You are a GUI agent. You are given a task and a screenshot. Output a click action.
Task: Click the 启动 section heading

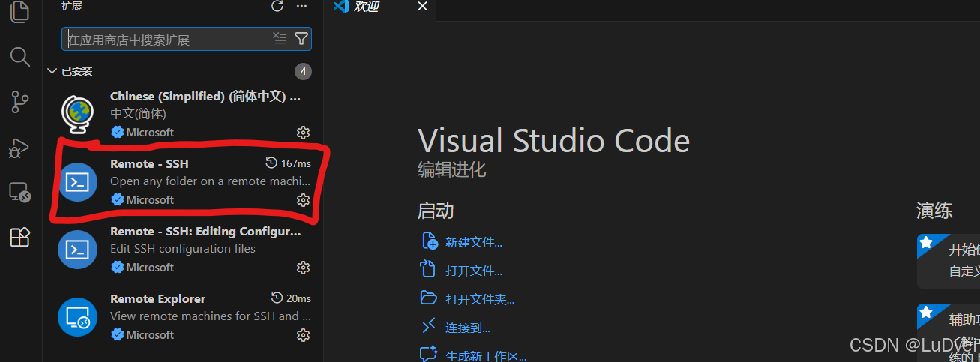436,211
